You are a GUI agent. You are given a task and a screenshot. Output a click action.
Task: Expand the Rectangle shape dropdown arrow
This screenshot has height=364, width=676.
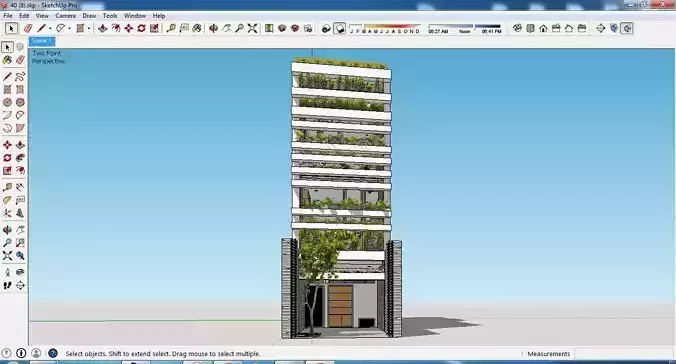[89, 28]
